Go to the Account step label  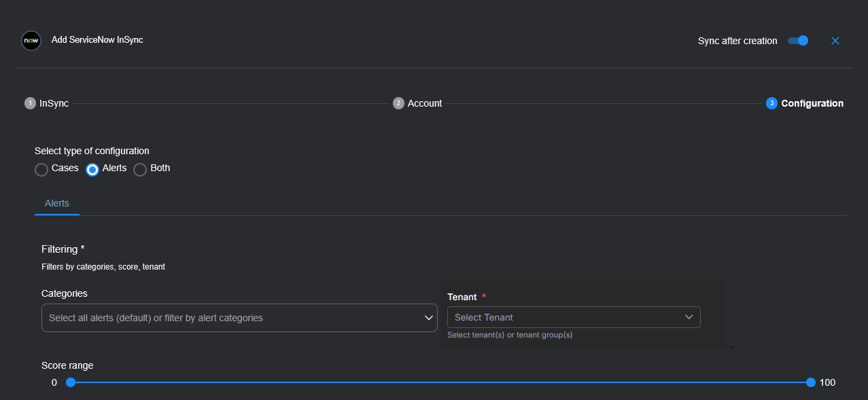(425, 103)
